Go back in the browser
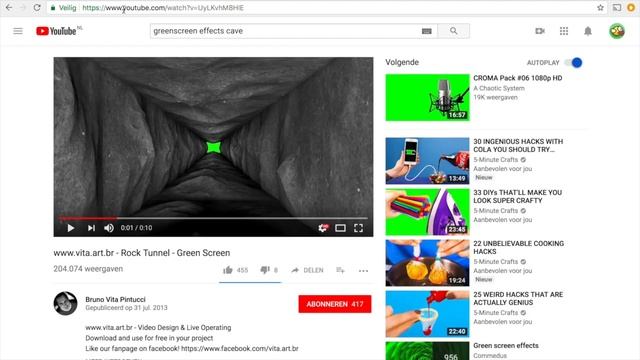The height and width of the screenshot is (360, 640). coord(9,7)
